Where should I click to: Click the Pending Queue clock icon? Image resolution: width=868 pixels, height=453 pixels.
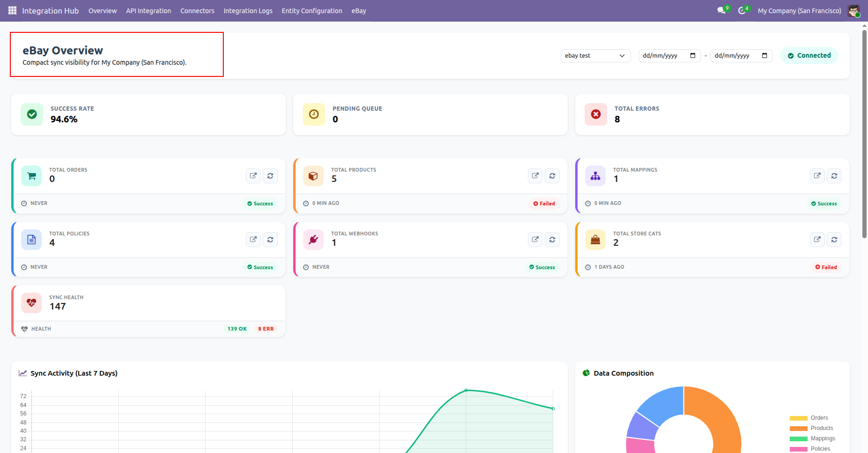pyautogui.click(x=314, y=114)
